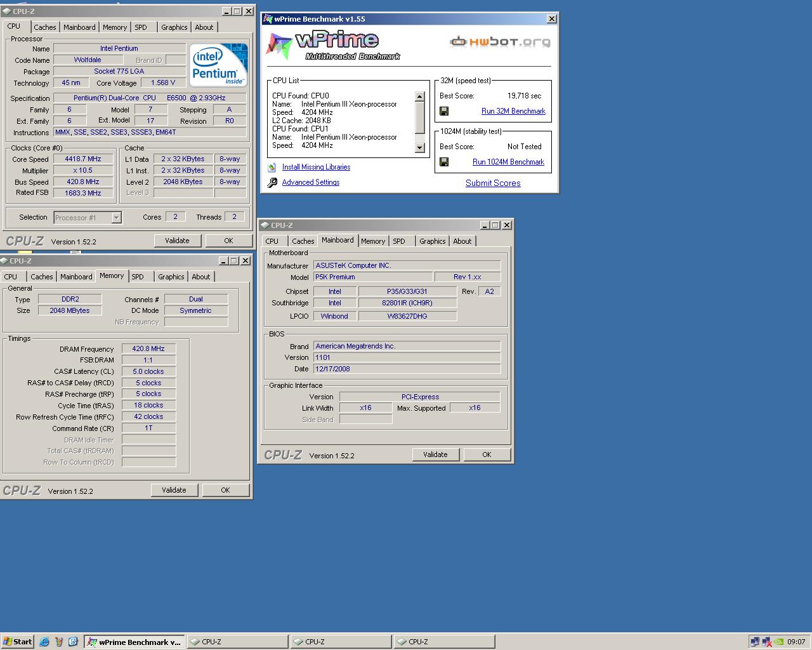
Task: Click Run 1024M Benchmark link
Action: (x=508, y=162)
